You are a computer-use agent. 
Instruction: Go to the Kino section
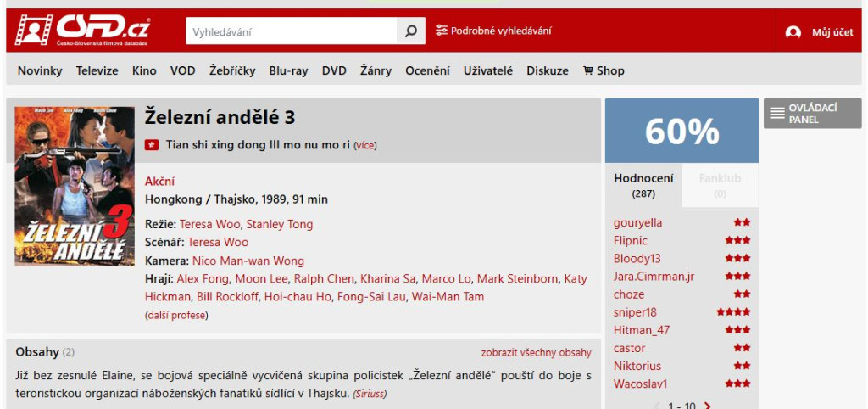[144, 70]
